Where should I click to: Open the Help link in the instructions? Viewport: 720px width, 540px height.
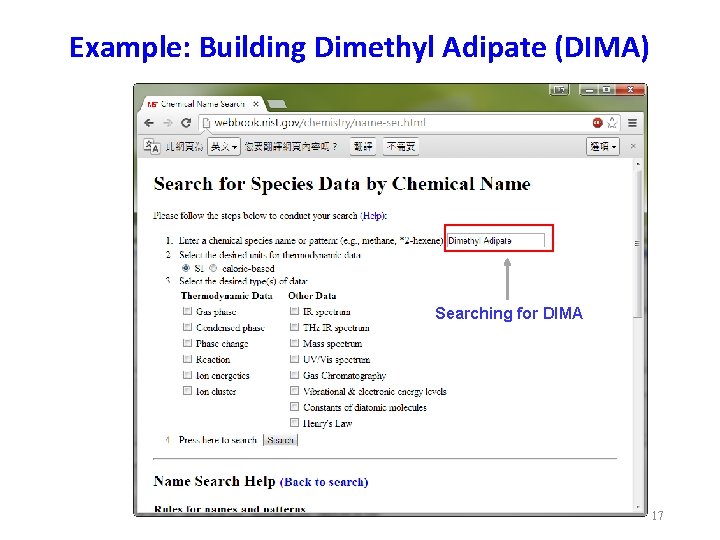373,216
